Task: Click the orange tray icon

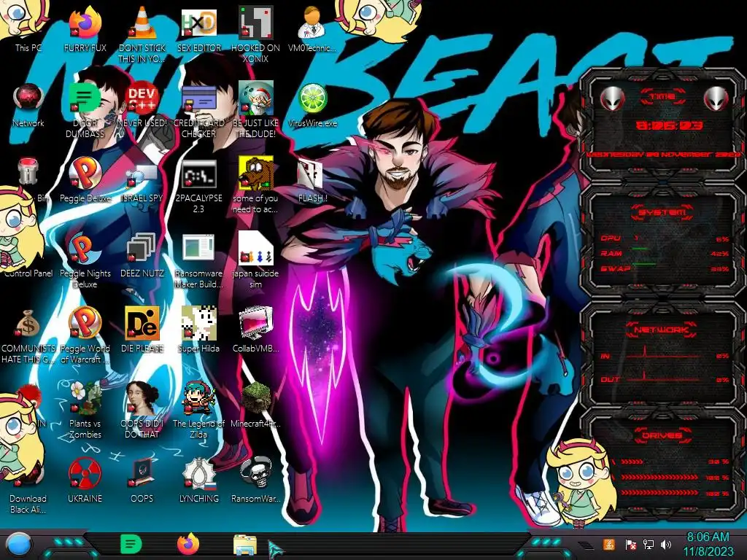Action: click(x=609, y=544)
